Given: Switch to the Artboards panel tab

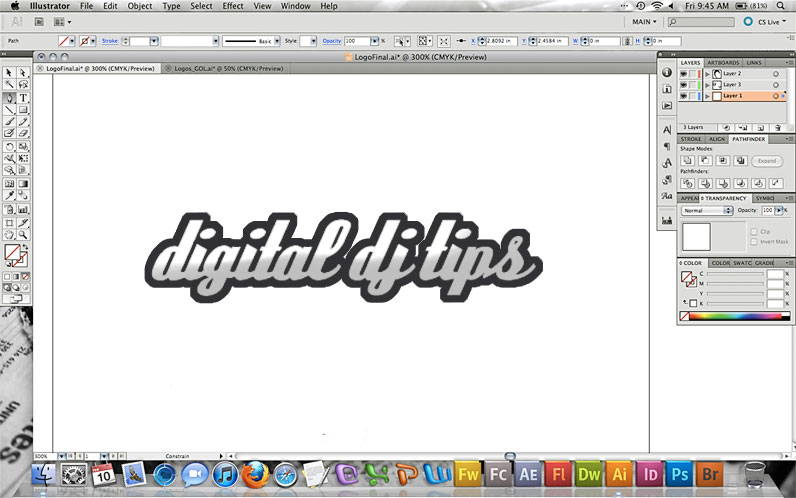Looking at the screenshot, I should click(x=723, y=62).
